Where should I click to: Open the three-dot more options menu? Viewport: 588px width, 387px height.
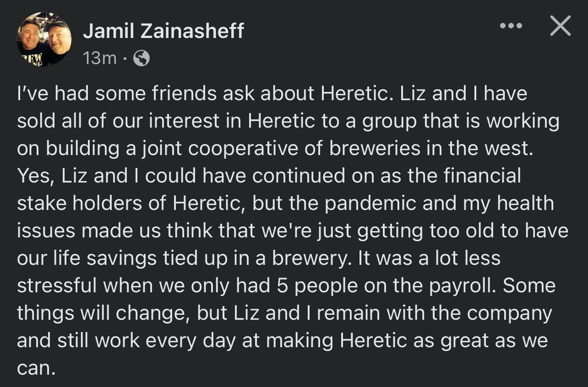[x=511, y=26]
